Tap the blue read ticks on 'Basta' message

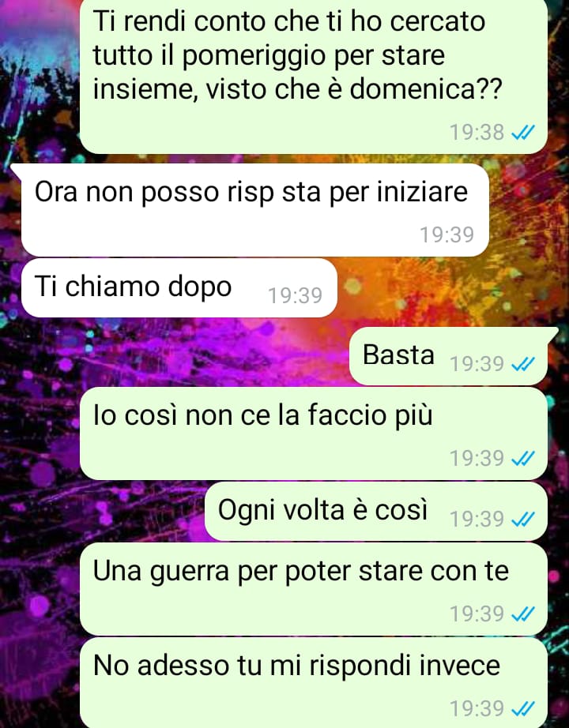(523, 365)
